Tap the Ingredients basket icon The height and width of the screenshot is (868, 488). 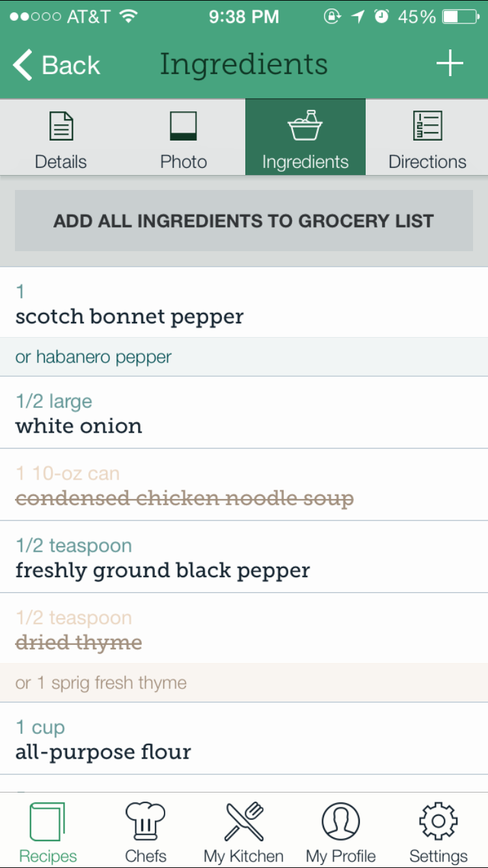click(x=305, y=126)
